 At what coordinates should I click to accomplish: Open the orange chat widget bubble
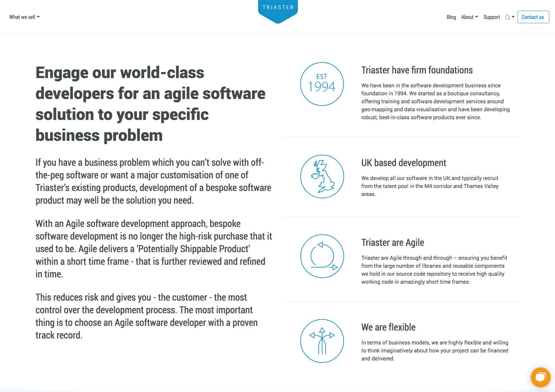coord(540,377)
